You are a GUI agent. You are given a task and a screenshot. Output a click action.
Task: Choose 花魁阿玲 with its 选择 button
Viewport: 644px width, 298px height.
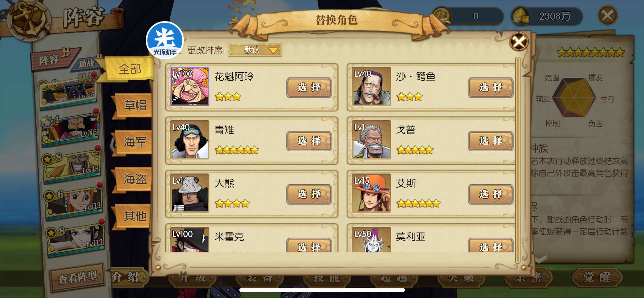[309, 87]
